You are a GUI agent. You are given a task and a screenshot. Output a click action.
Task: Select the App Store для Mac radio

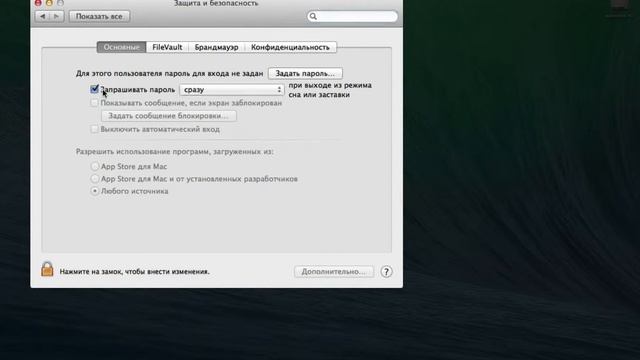click(x=95, y=167)
